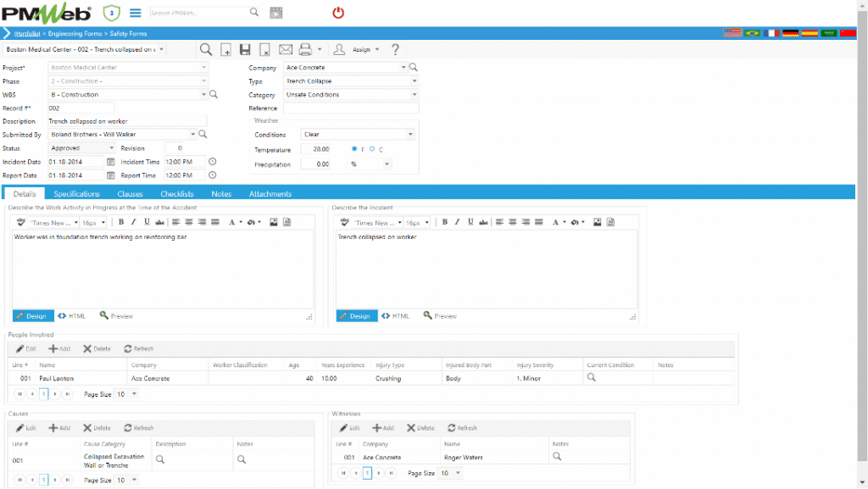Click the Description input field
The image size is (868, 489).
tap(127, 121)
